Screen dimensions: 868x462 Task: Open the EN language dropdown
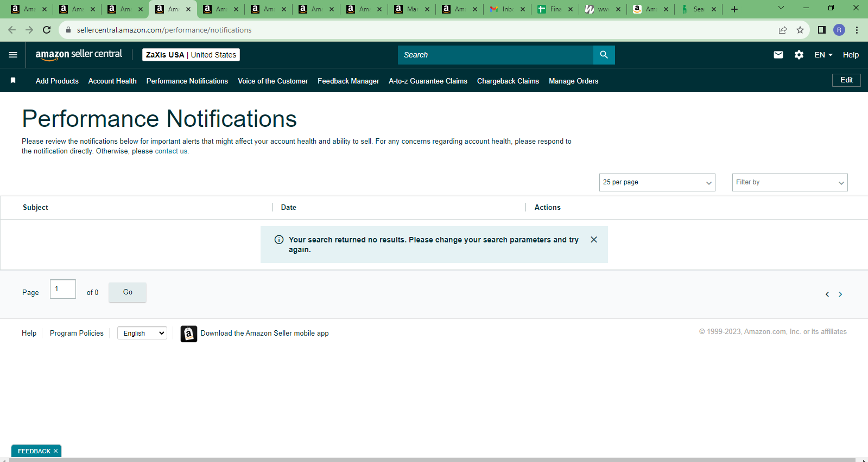(823, 55)
